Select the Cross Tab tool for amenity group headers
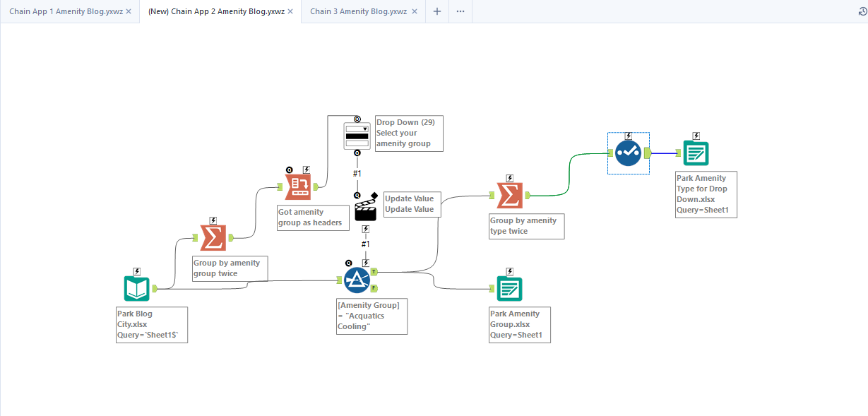 (x=298, y=186)
